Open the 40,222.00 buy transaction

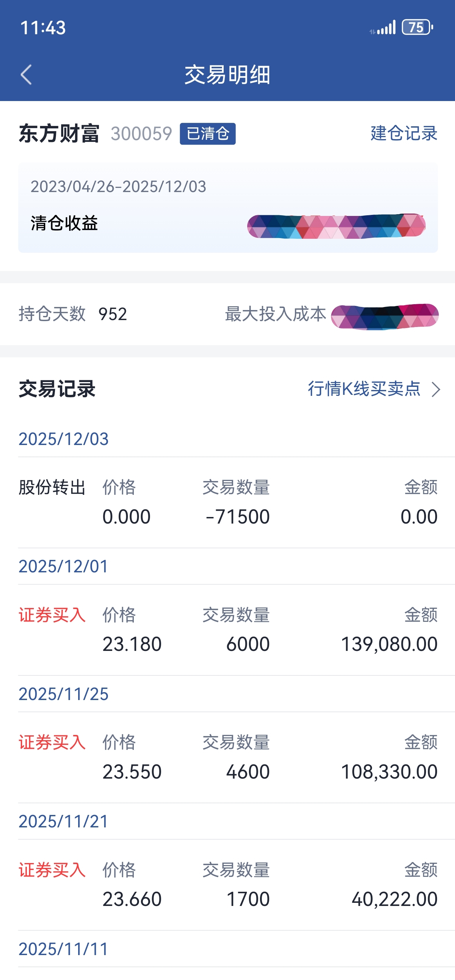[228, 885]
